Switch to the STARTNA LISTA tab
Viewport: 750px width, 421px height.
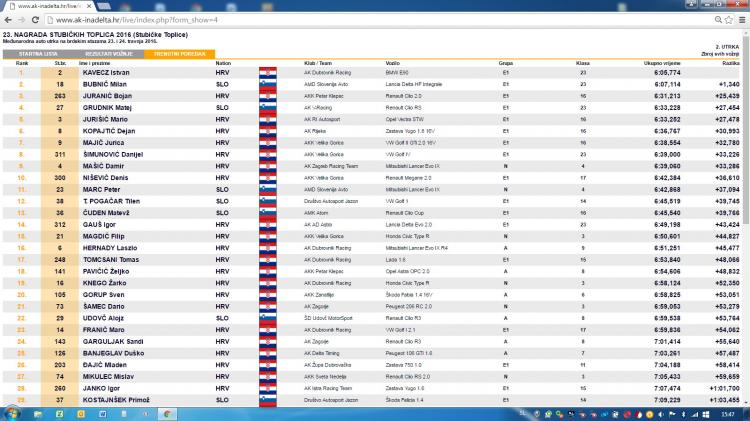pos(37,51)
